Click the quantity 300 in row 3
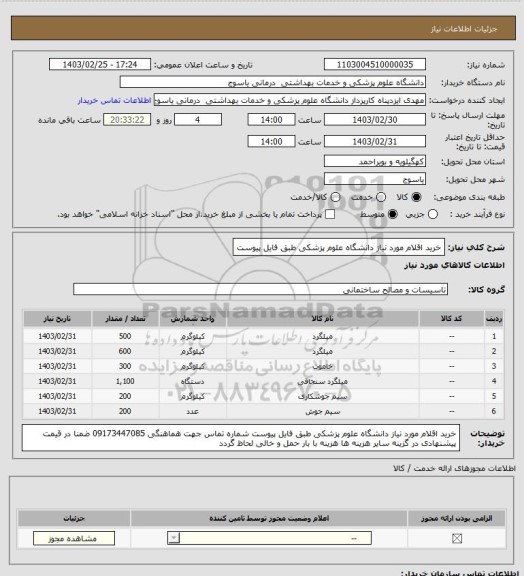 (125, 366)
